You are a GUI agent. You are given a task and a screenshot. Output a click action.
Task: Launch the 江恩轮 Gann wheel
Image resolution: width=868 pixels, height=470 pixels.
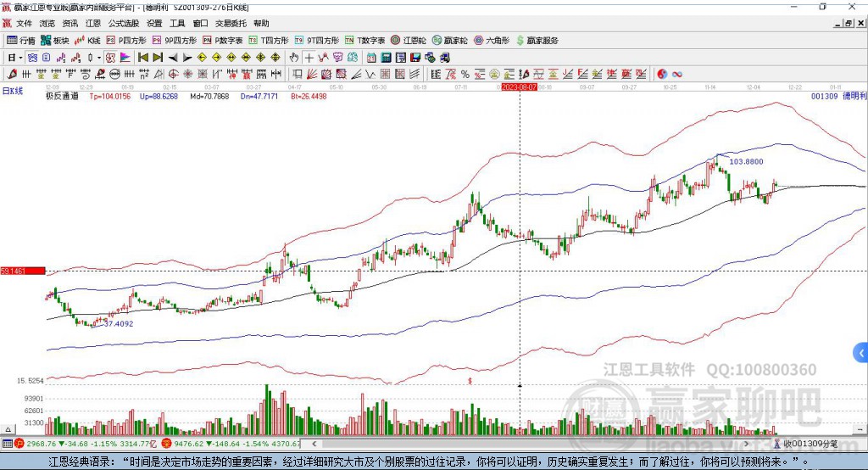point(409,41)
